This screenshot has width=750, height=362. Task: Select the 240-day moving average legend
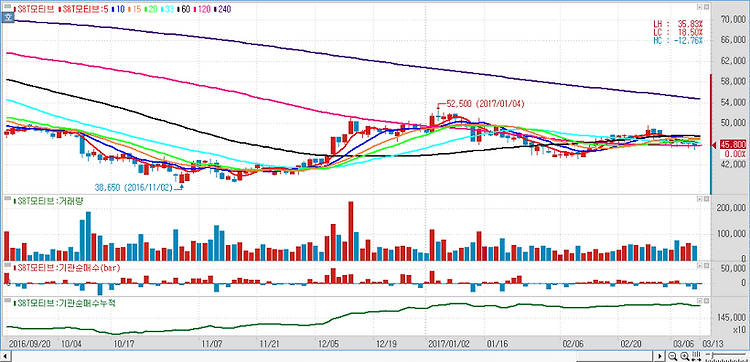(x=222, y=9)
